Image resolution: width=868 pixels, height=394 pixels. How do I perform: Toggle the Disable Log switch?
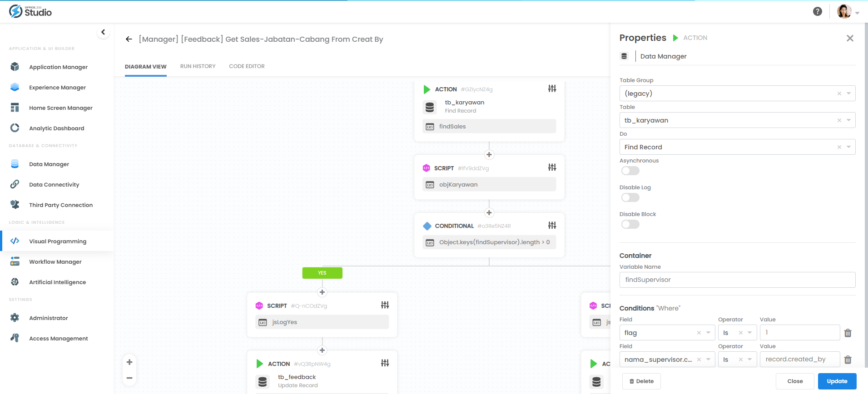[630, 197]
